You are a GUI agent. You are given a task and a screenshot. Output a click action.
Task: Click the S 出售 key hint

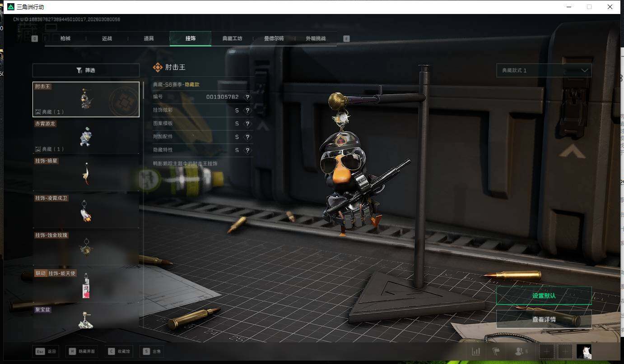coord(152,351)
